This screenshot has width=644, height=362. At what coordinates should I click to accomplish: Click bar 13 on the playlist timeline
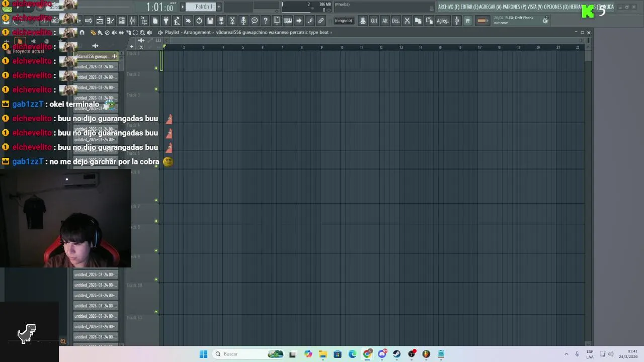click(x=401, y=47)
